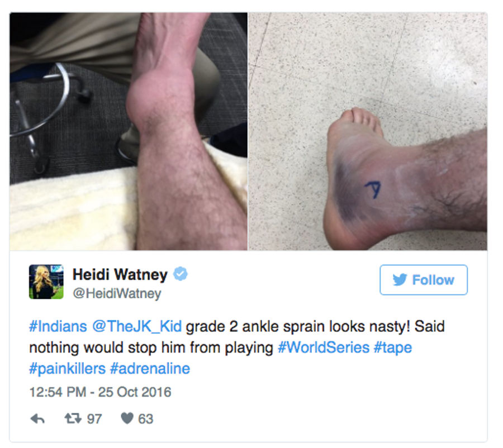This screenshot has height=448, width=503.
Task: Click the Follow button
Action: 424,280
